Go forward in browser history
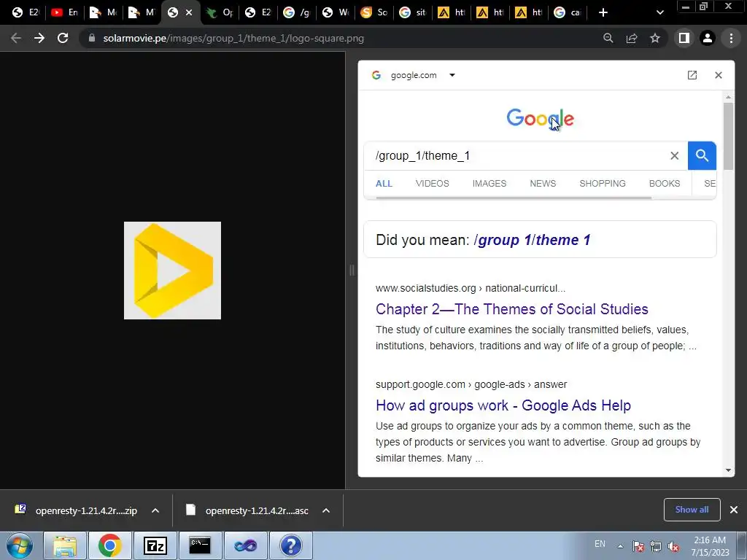Image resolution: width=747 pixels, height=560 pixels. [x=39, y=38]
